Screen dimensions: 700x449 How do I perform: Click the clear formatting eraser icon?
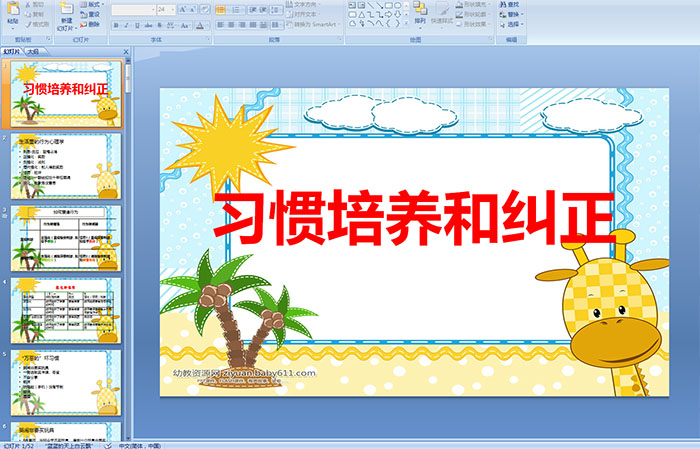[205, 9]
